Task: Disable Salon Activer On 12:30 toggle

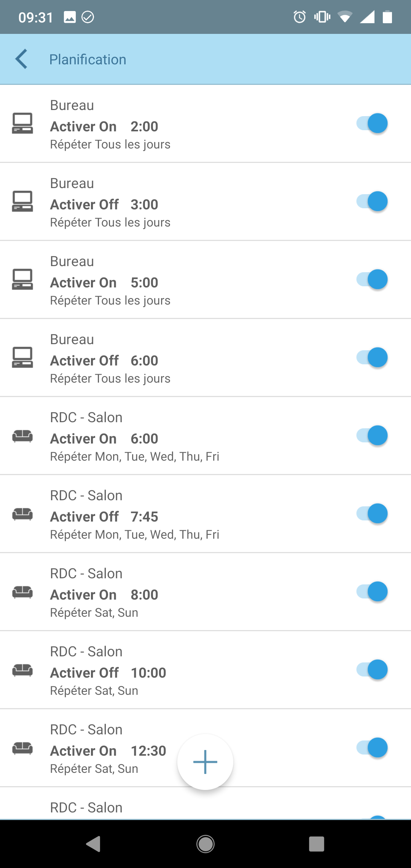Action: coord(372,748)
